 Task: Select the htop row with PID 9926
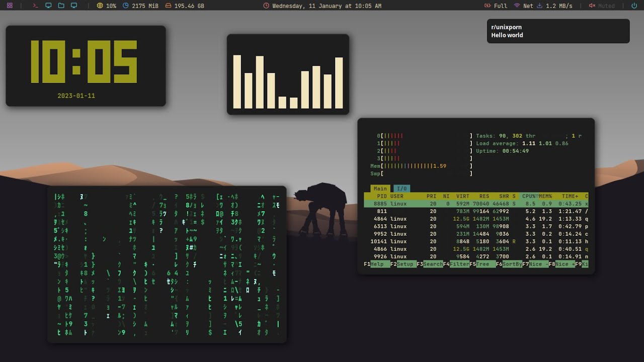pyautogui.click(x=476, y=256)
